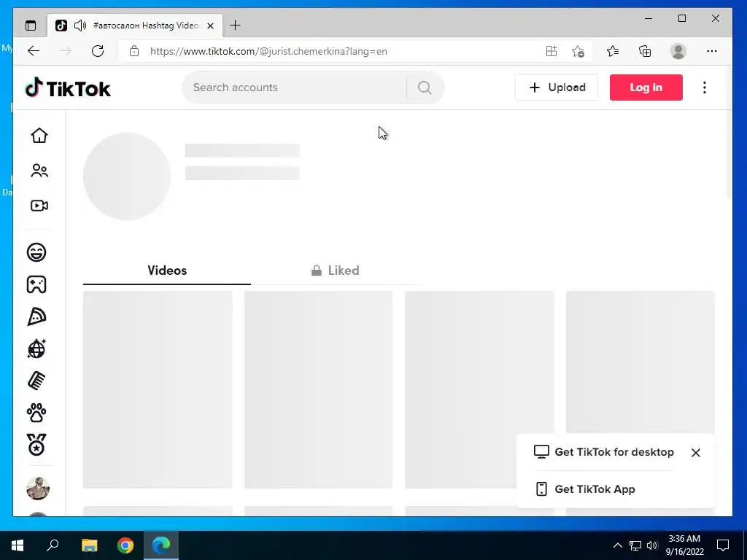Mute the tab via speaker icon

pos(80,26)
